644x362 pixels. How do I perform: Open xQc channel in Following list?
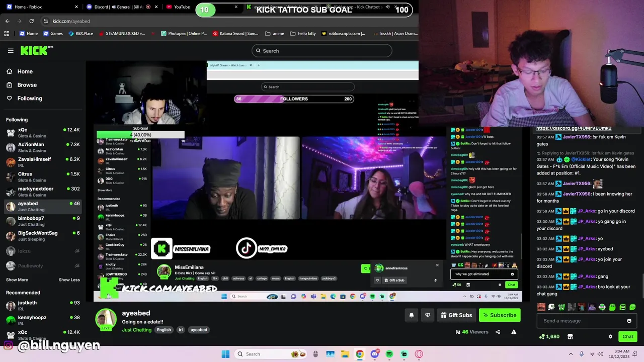click(x=43, y=133)
